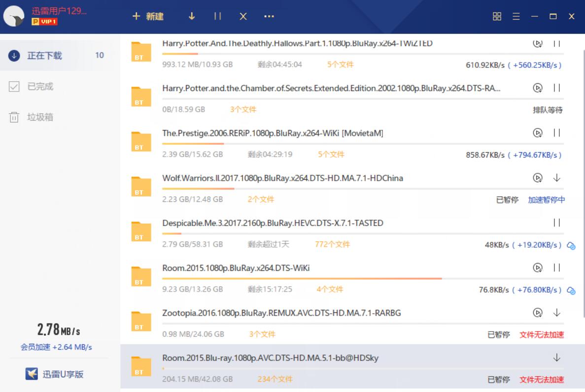The height and width of the screenshot is (392, 585).
Task: Click the start download arrow in toolbar
Action: 192,16
